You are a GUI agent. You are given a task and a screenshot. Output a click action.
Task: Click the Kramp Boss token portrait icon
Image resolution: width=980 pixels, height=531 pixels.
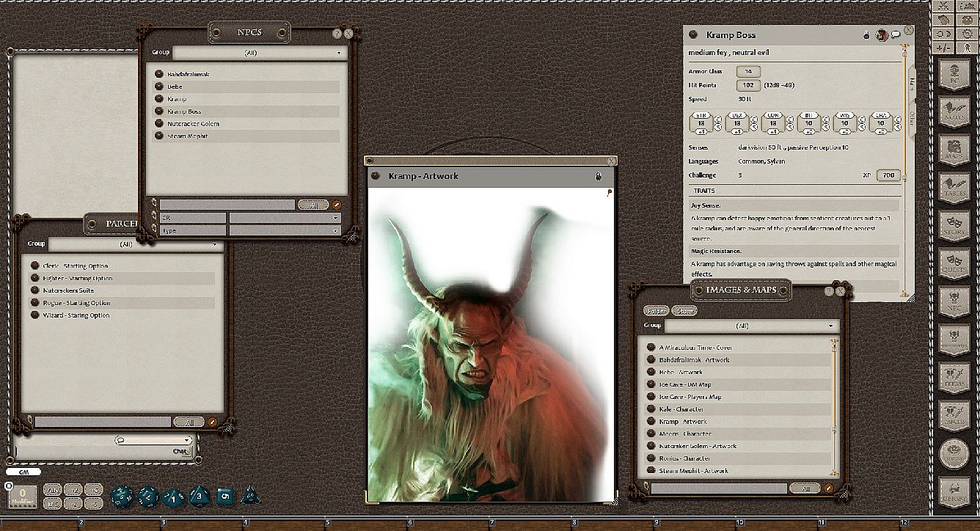pyautogui.click(x=881, y=35)
